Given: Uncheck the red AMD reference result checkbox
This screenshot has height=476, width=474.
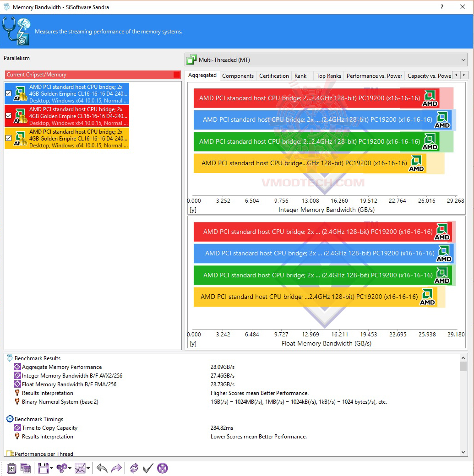Looking at the screenshot, I should 9,116.
